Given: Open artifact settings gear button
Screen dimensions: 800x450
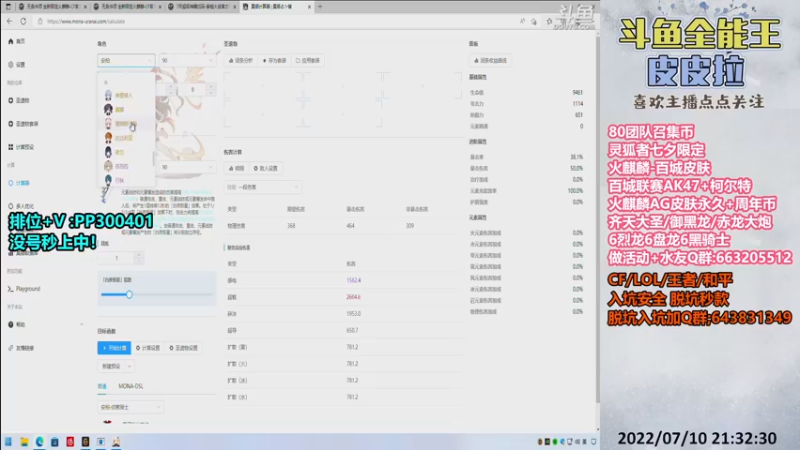Looking at the screenshot, I should click(x=183, y=348).
